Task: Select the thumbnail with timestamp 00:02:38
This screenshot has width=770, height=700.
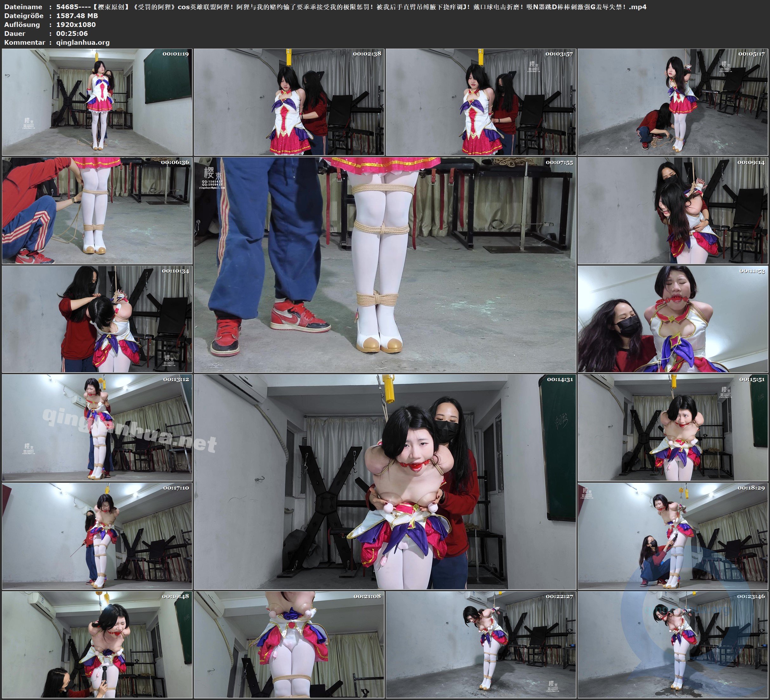Action: (289, 102)
